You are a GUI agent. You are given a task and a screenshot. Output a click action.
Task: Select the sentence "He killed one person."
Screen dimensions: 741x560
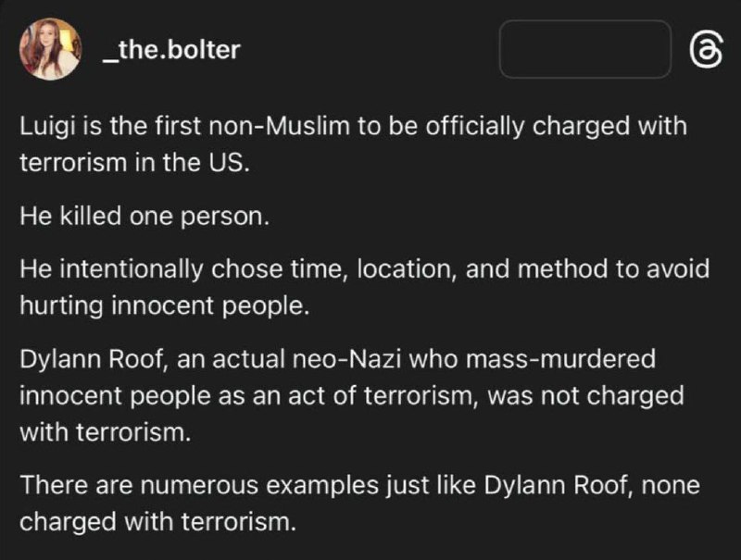tap(144, 217)
